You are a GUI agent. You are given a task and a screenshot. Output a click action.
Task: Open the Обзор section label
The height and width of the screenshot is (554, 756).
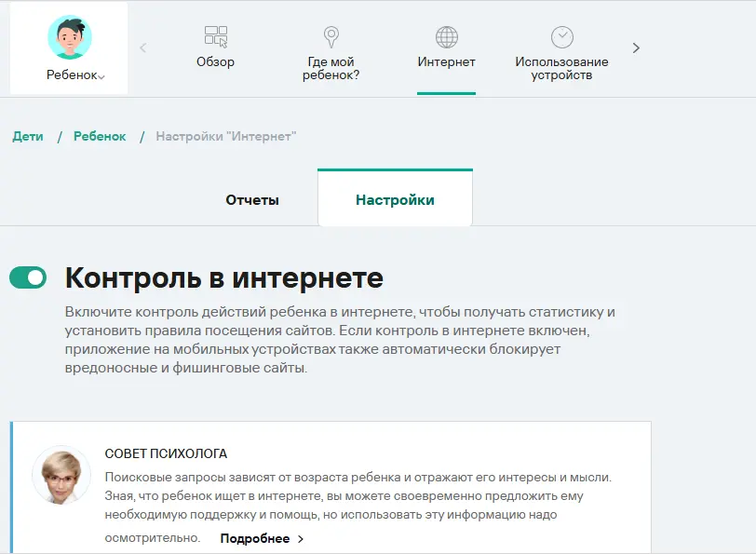pyautogui.click(x=215, y=62)
